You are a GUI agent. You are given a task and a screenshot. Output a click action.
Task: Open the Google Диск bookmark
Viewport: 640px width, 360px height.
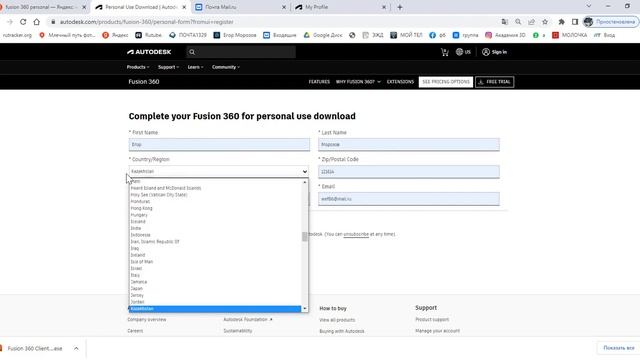coord(323,35)
